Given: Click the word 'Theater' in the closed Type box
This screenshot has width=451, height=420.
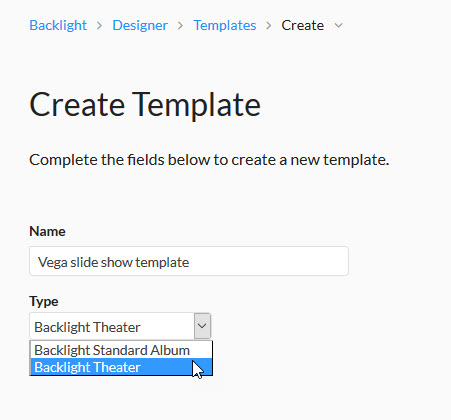Looking at the screenshot, I should click(x=116, y=327).
